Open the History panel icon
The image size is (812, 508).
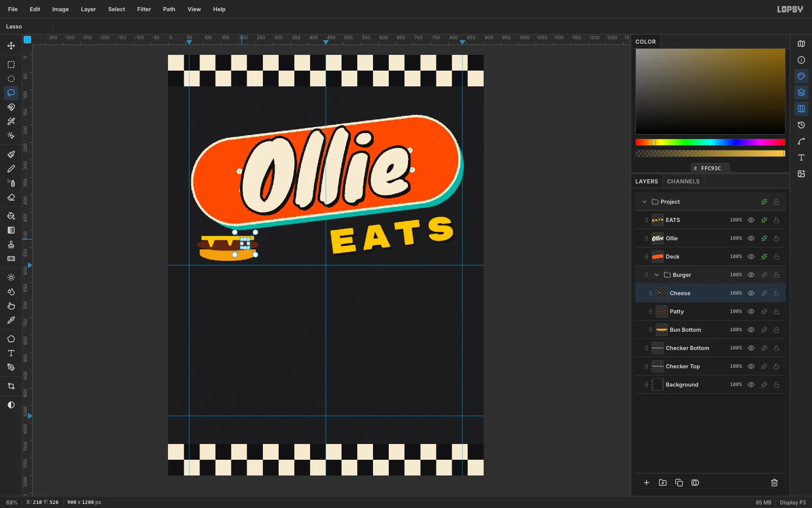pyautogui.click(x=801, y=125)
